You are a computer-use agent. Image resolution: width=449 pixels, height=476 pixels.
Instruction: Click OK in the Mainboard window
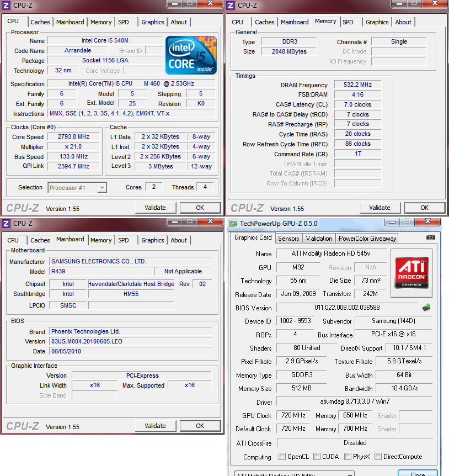click(200, 426)
